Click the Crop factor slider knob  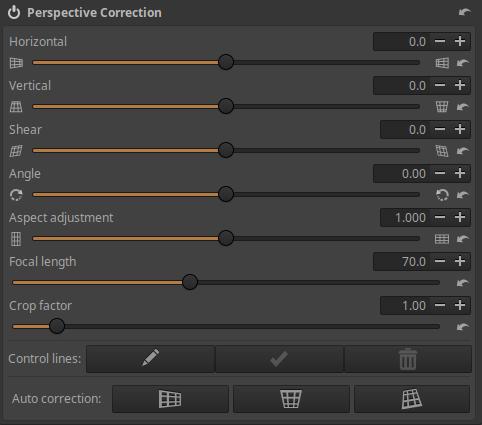tap(57, 326)
